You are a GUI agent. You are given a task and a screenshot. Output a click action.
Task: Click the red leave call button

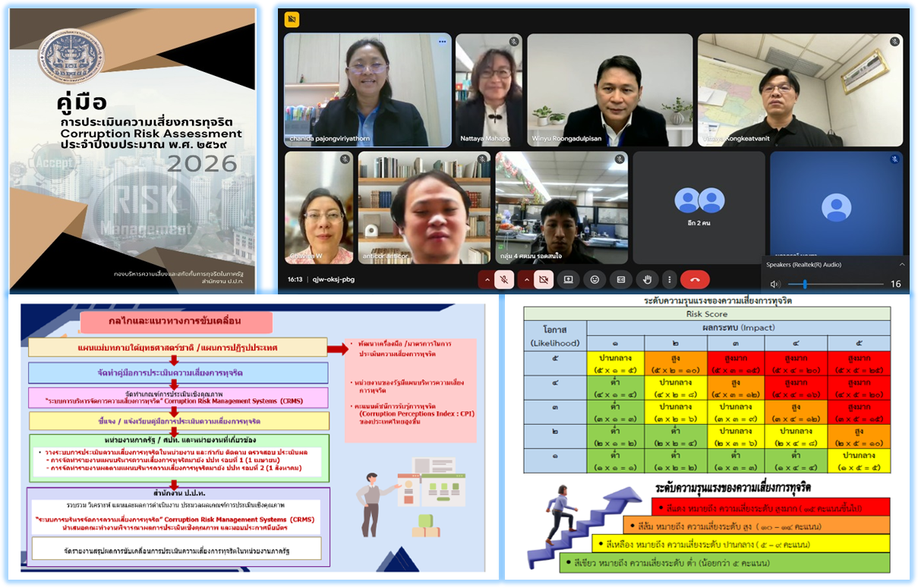695,279
